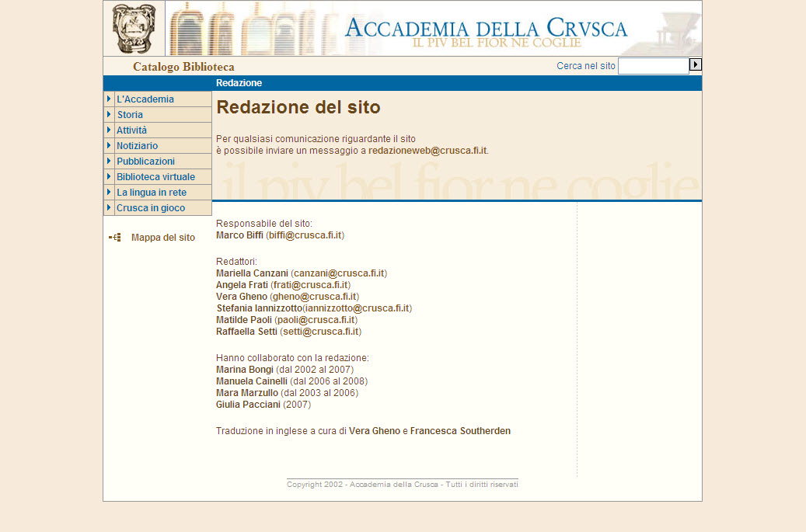
Task: Open the La lingua in rete menu item
Action: (152, 193)
